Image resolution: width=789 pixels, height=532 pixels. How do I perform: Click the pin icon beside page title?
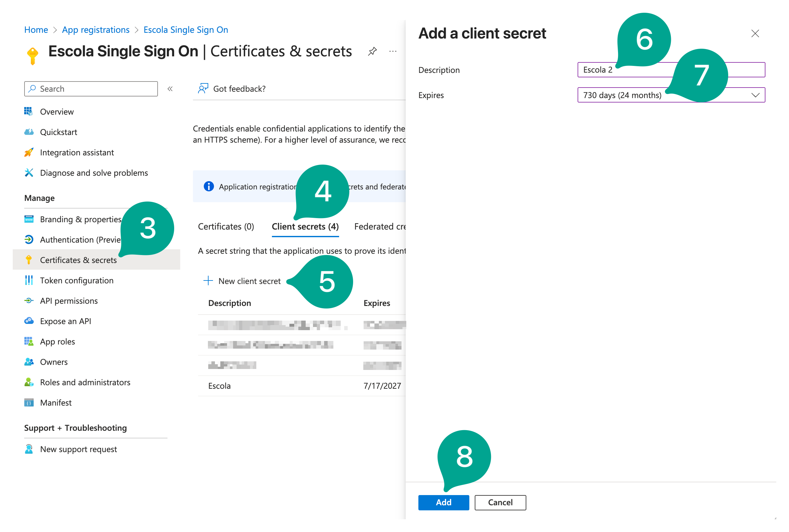click(372, 52)
